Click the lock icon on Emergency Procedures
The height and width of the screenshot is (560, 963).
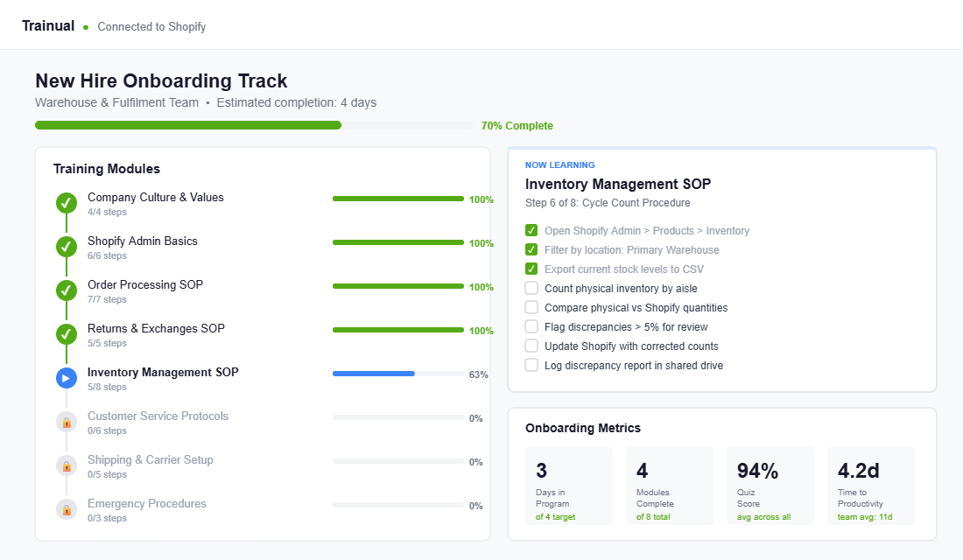click(67, 509)
